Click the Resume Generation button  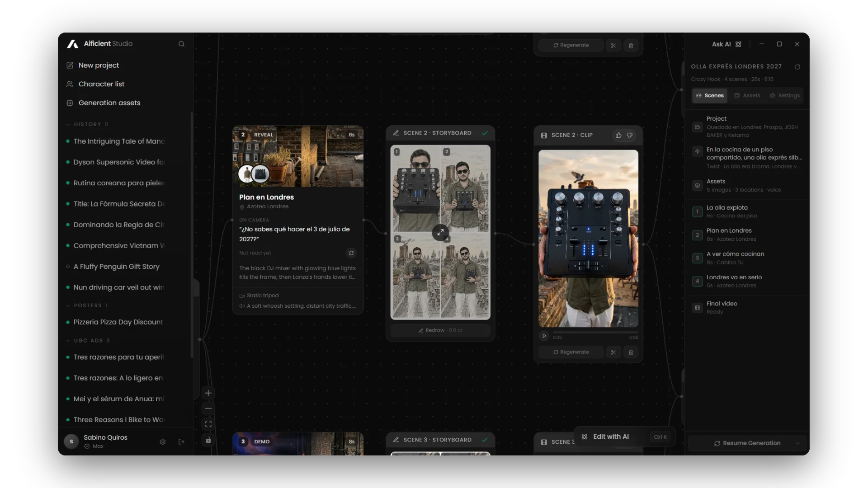coord(747,443)
